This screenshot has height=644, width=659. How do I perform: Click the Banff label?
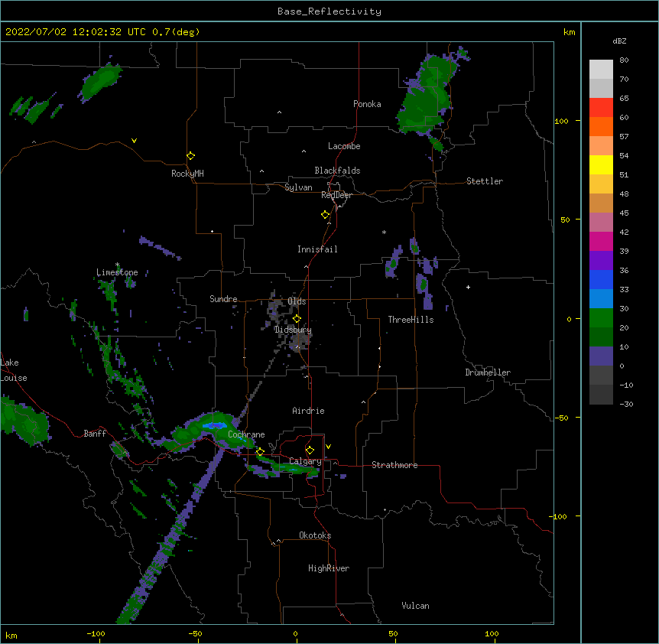pyautogui.click(x=95, y=434)
